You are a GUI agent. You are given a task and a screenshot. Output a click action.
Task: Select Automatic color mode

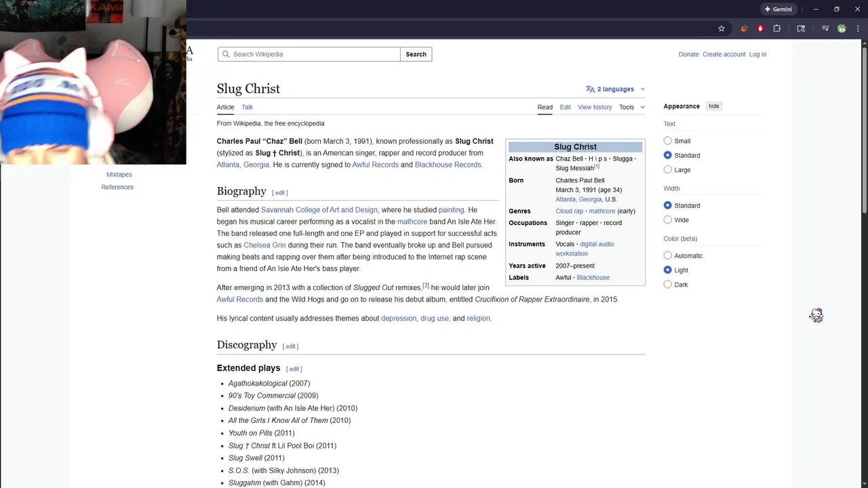[667, 256]
